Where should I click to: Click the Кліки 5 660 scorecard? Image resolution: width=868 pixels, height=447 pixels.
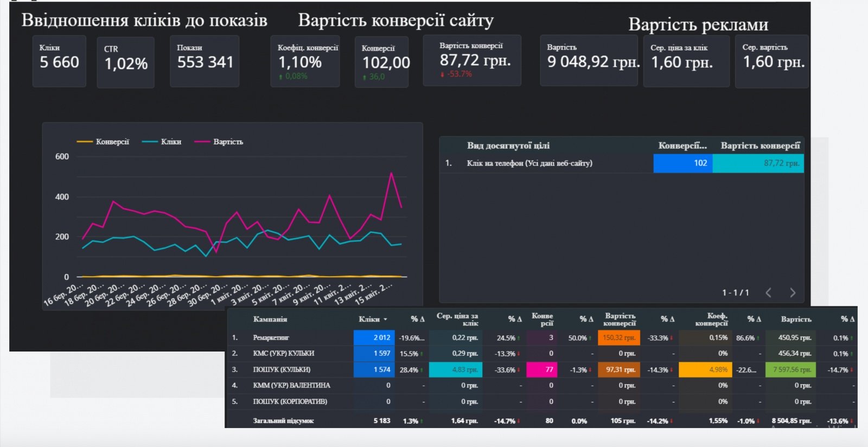59,61
